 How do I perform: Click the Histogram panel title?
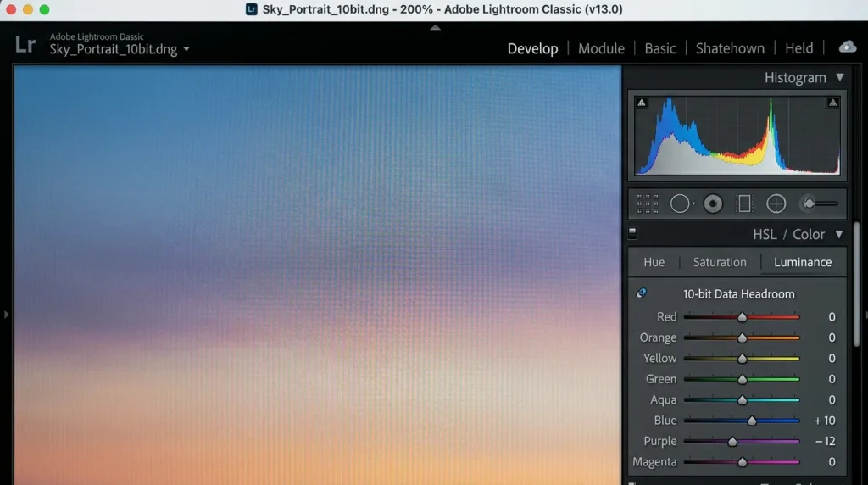tap(795, 77)
